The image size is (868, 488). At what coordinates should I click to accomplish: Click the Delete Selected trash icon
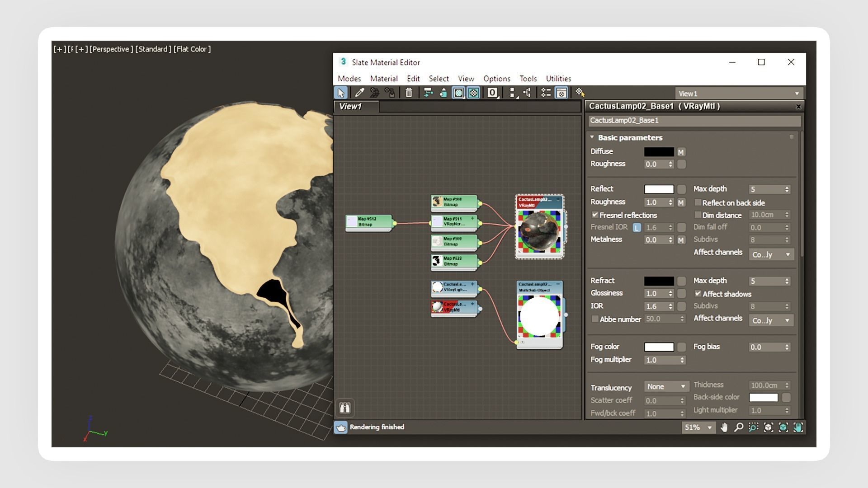point(409,93)
